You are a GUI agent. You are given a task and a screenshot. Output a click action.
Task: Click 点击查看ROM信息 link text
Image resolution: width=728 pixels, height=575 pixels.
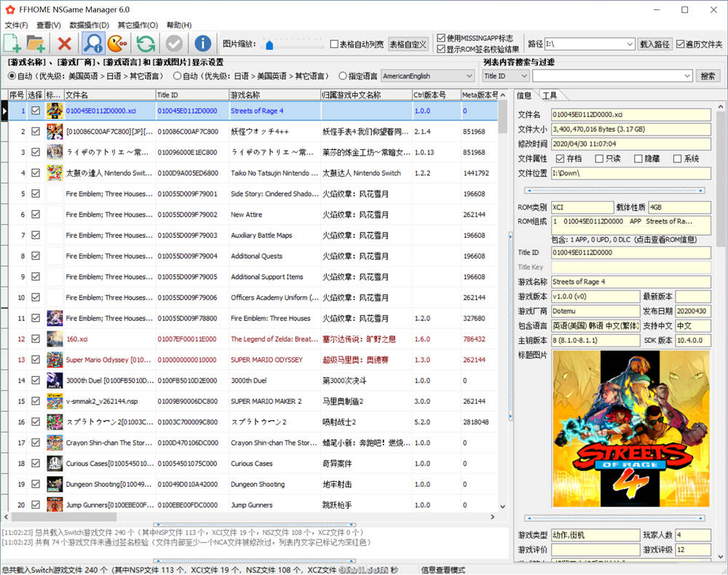pyautogui.click(x=665, y=240)
